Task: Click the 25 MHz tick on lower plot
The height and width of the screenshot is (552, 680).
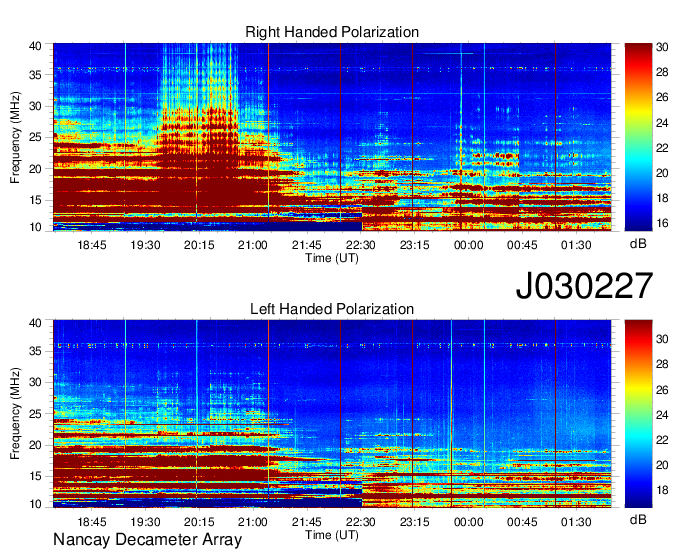Action: point(35,414)
